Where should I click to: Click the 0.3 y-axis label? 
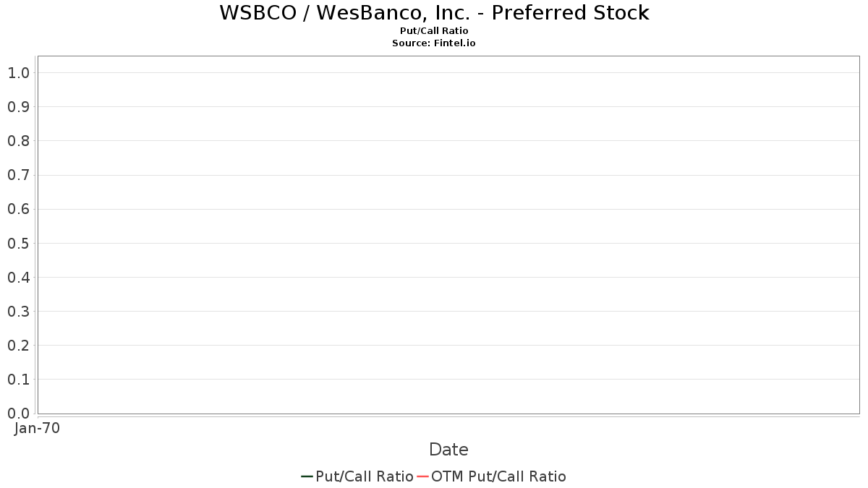18,312
